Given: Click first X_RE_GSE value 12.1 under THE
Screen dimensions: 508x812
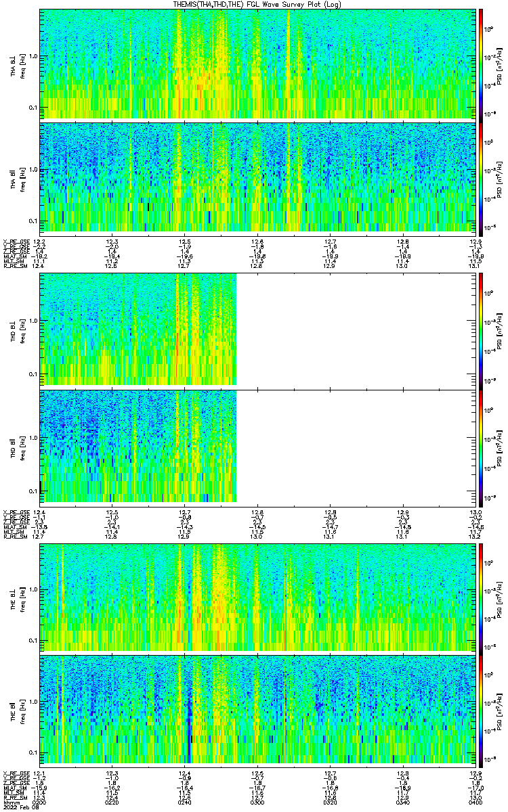Looking at the screenshot, I should [x=39, y=772].
